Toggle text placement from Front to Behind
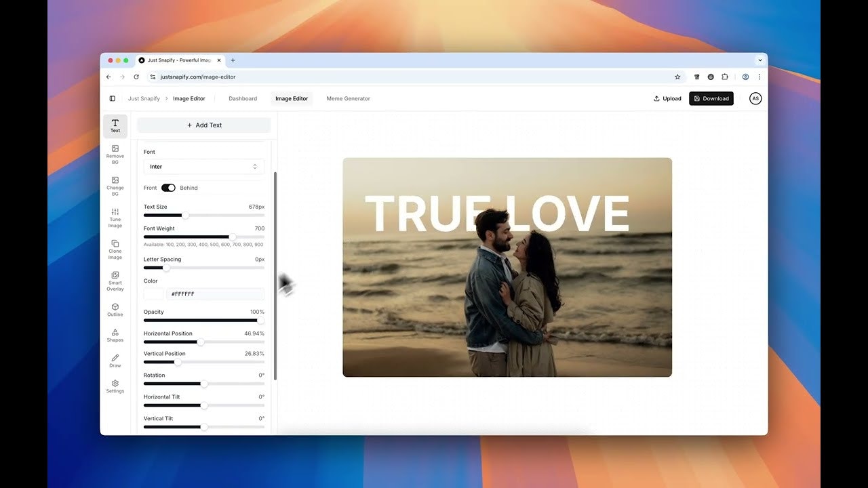The width and height of the screenshot is (868, 488). [x=169, y=188]
